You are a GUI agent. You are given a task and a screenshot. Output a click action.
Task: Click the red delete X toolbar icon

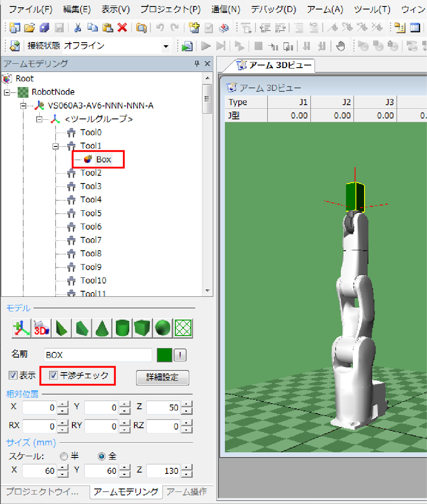pyautogui.click(x=122, y=28)
